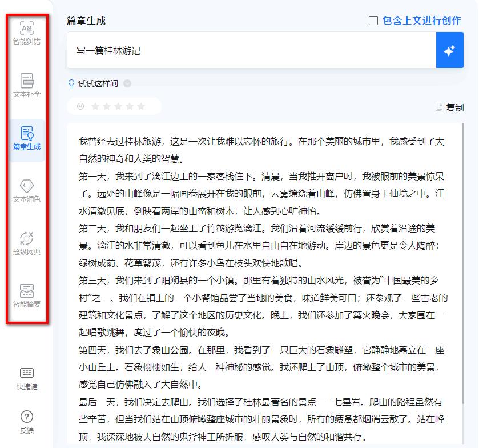Click the paragraph starting 第一天
This screenshot has height=448, width=479.
(261, 193)
